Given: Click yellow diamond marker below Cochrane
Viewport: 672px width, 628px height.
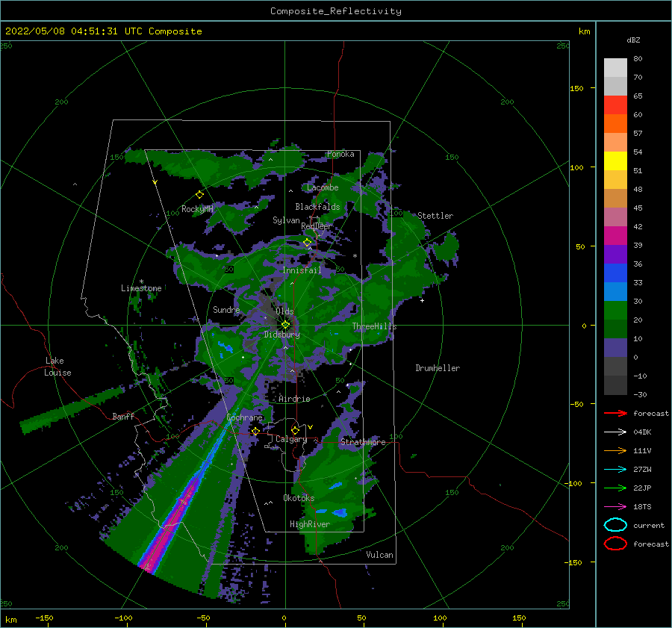Looking at the screenshot, I should pos(255,431).
